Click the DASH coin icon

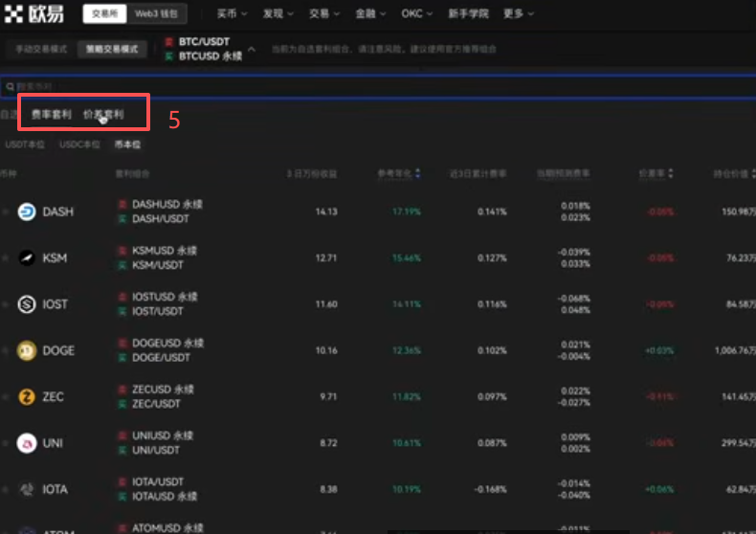pyautogui.click(x=27, y=211)
